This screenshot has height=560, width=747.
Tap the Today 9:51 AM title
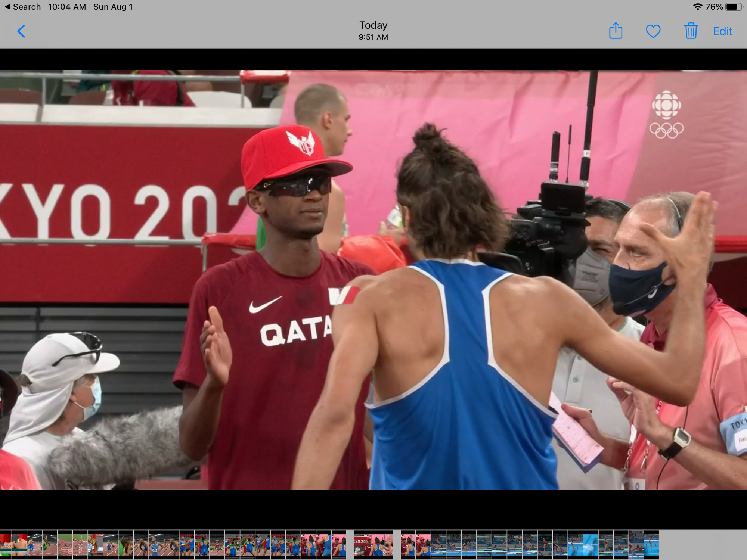373,31
